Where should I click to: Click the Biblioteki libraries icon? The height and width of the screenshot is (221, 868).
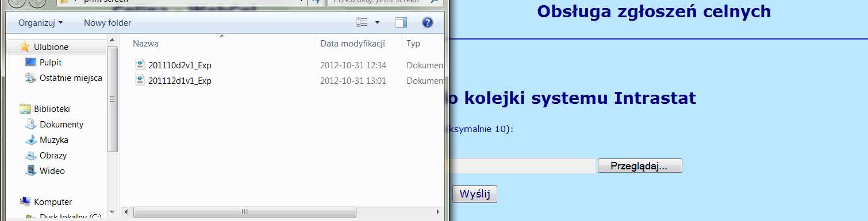coord(25,109)
